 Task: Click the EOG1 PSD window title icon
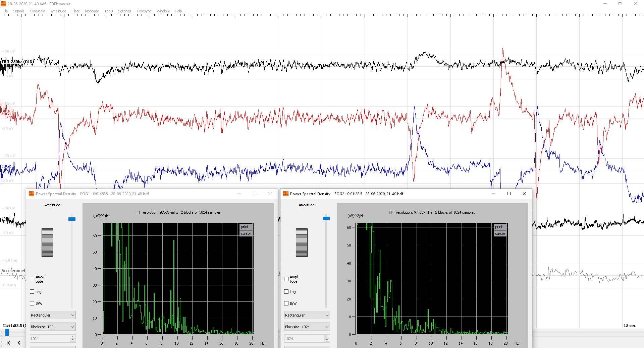32,194
